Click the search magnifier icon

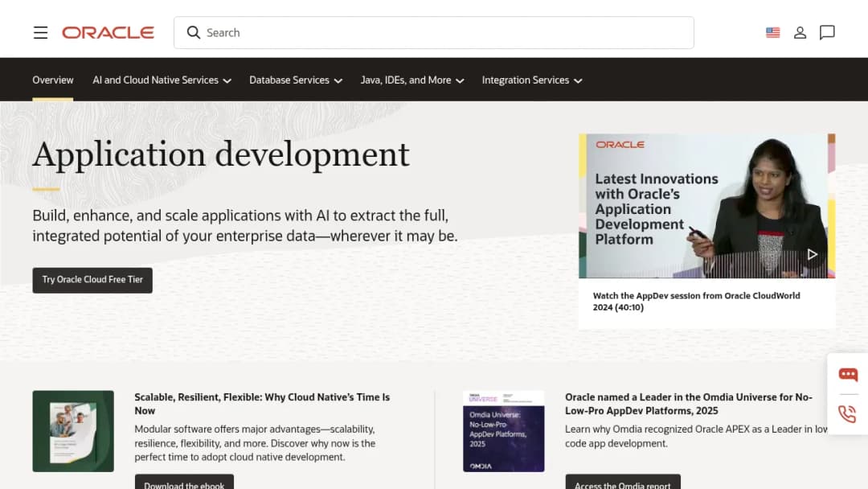pos(193,33)
